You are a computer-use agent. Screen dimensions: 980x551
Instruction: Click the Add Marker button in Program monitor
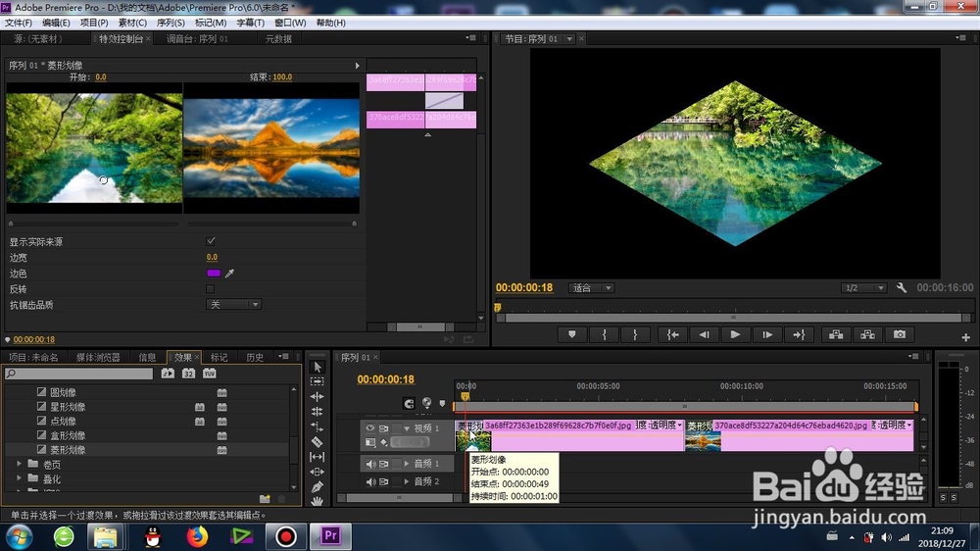point(572,334)
